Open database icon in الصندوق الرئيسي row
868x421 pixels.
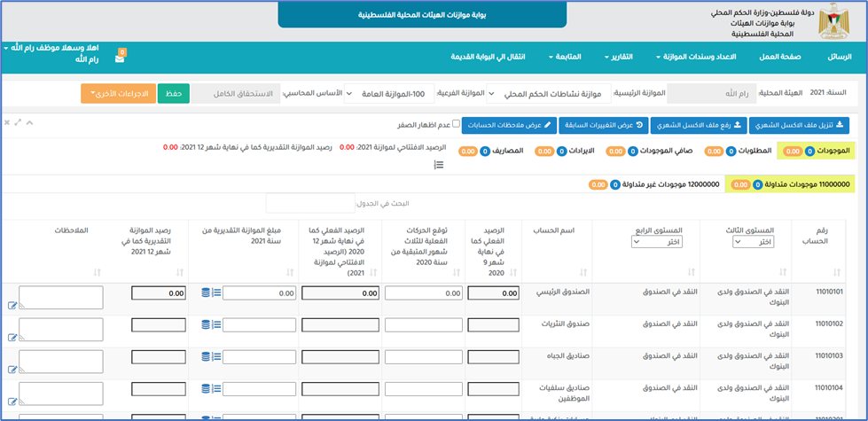click(206, 293)
